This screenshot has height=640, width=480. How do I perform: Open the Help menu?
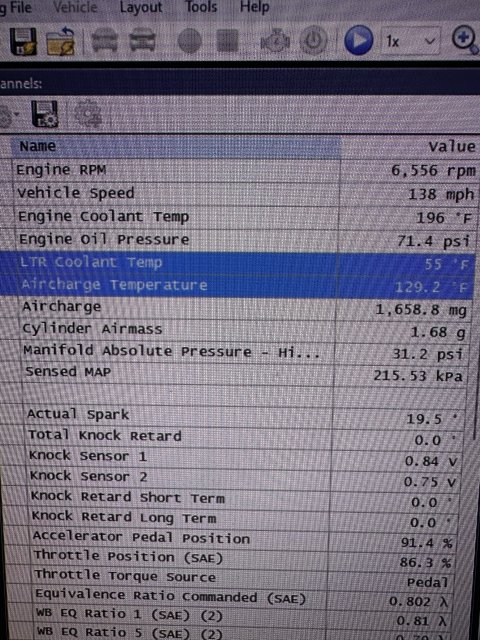(x=254, y=7)
